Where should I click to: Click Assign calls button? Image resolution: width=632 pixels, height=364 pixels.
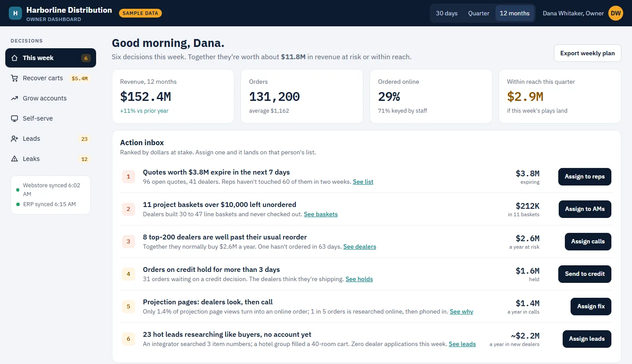(x=588, y=242)
